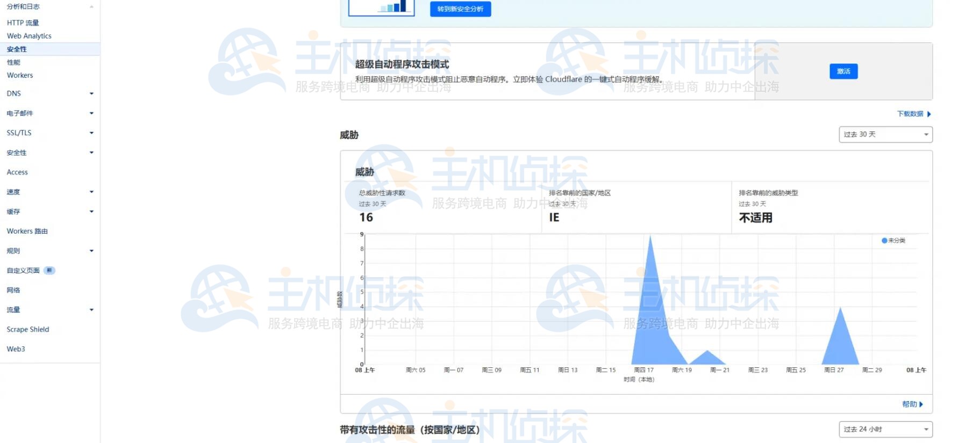This screenshot has height=443, width=980.
Task: Expand the 规则 sidebar section arrow
Action: tap(91, 251)
